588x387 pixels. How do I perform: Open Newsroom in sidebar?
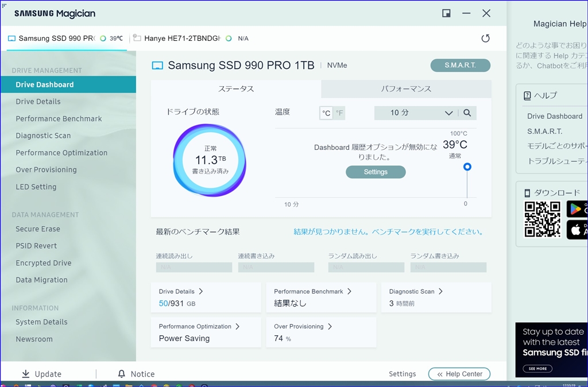34,339
